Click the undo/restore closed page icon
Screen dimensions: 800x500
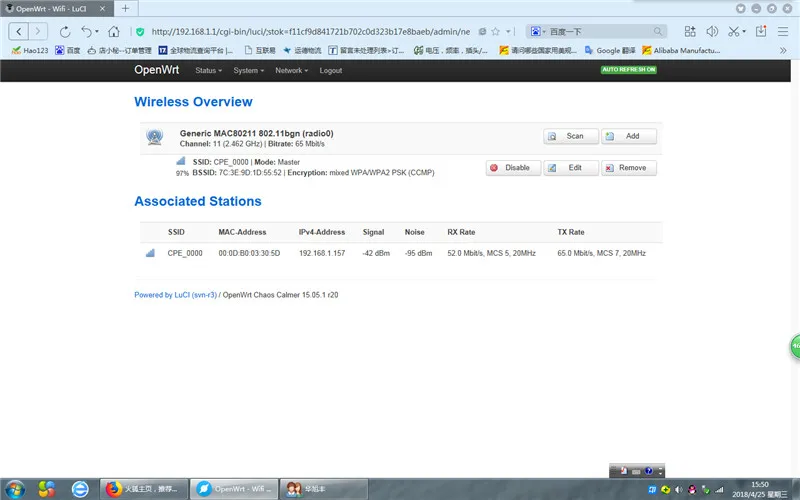pyautogui.click(x=86, y=32)
